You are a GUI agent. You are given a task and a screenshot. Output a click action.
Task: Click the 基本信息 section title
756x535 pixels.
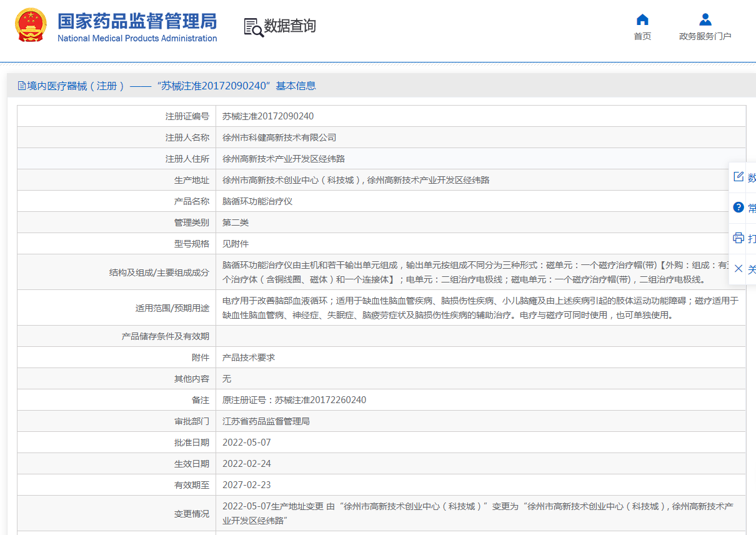[x=296, y=86]
